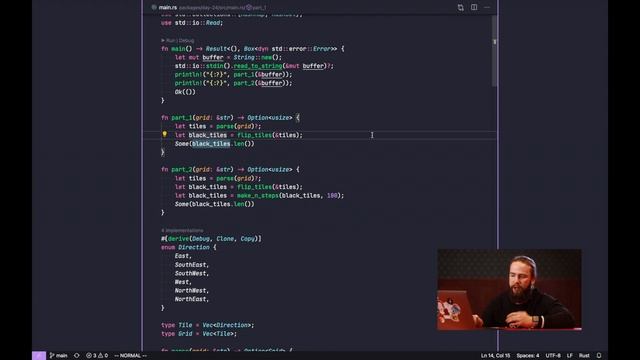Viewport: 640px width, 360px height.
Task: Click the type Grid alias line
Action: point(199,334)
